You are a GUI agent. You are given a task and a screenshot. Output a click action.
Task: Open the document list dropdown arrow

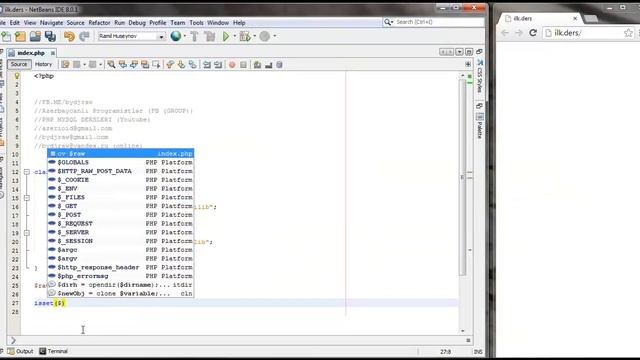459,52
